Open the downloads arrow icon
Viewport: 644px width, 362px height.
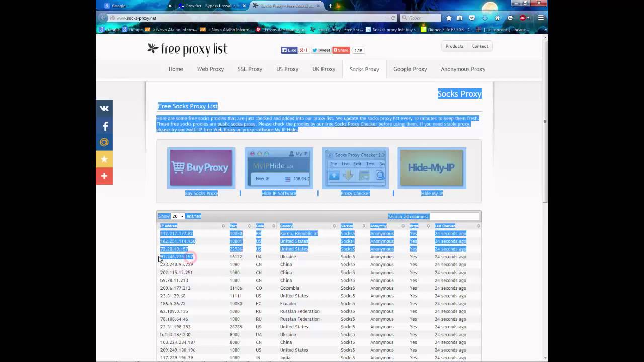(x=485, y=18)
